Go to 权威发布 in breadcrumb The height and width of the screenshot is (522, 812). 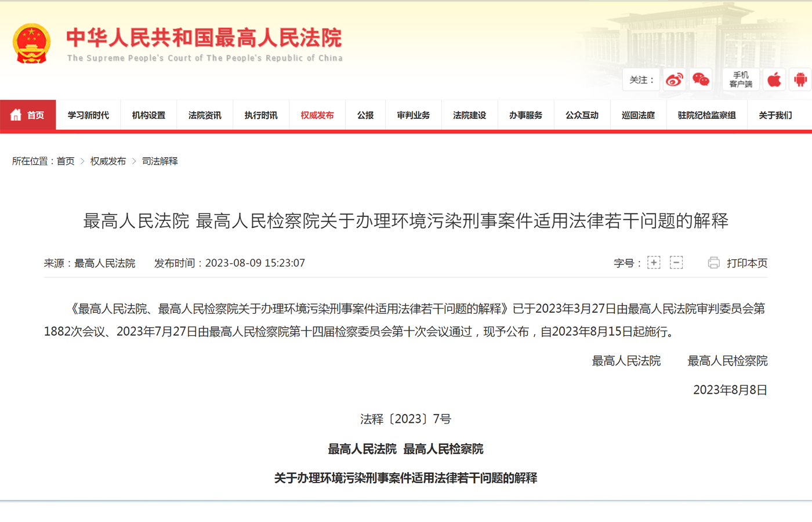pyautogui.click(x=108, y=161)
